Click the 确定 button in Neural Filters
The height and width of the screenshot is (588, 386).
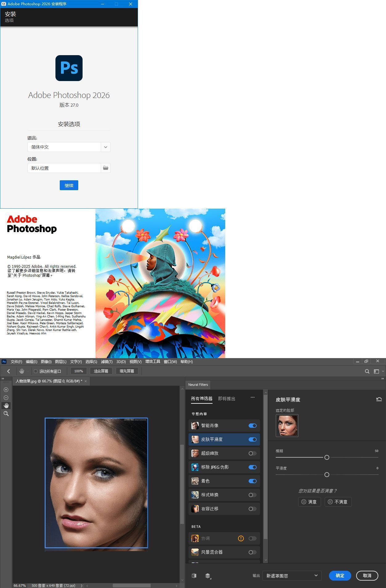(340, 576)
